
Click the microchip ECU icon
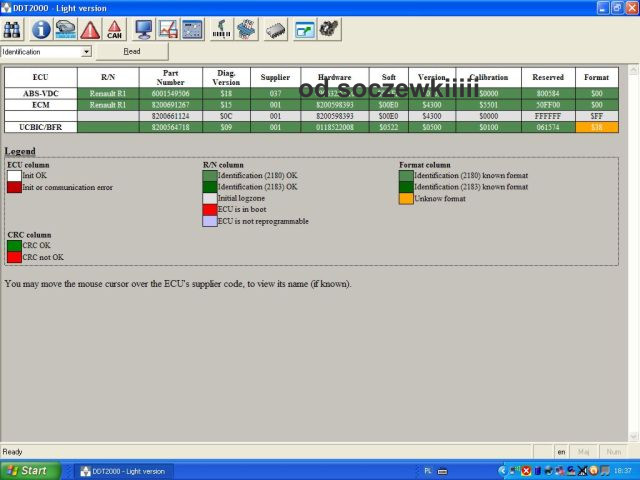click(276, 30)
